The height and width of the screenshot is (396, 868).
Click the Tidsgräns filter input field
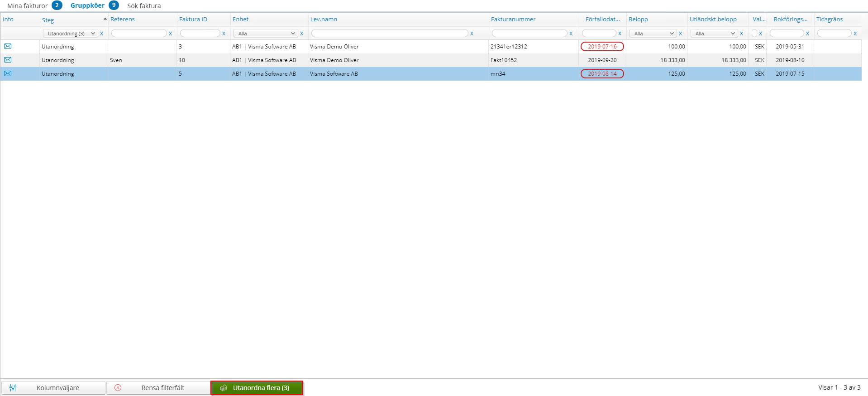coord(835,33)
